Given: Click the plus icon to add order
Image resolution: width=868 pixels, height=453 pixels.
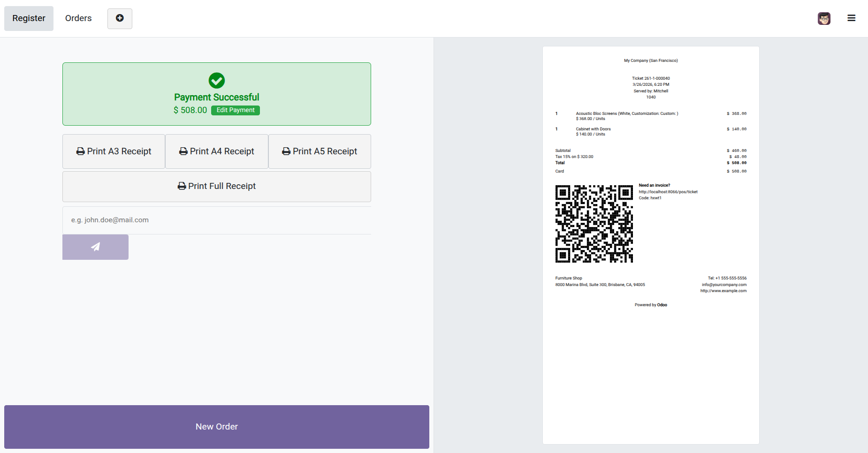Looking at the screenshot, I should (120, 18).
